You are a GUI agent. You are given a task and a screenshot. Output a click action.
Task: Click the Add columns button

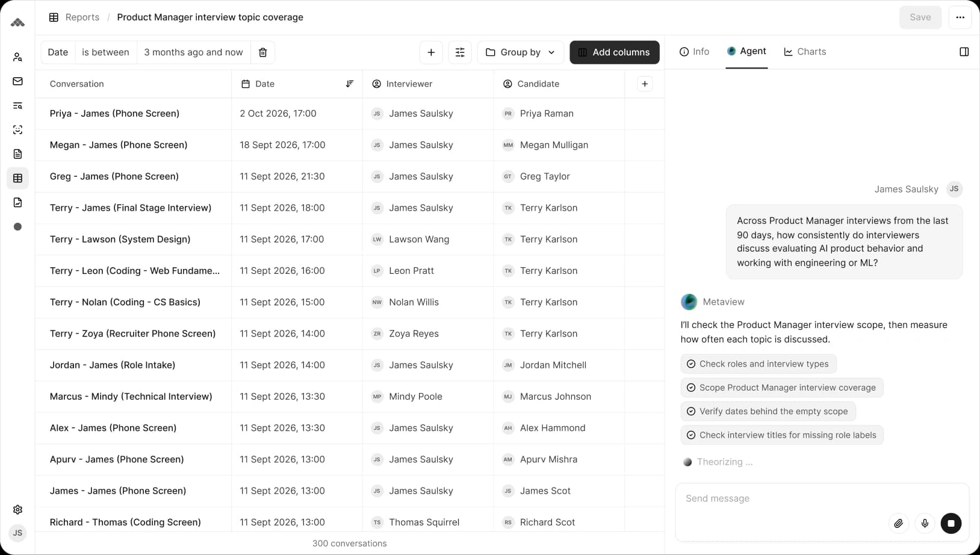coord(615,52)
